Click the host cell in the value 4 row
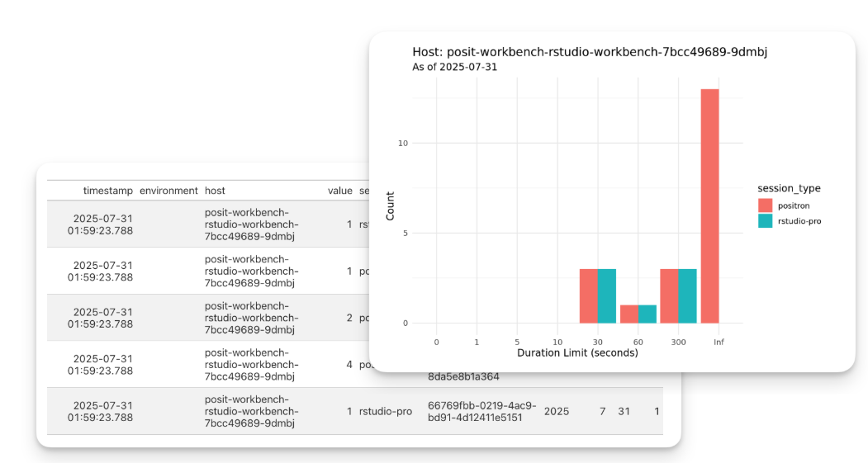Viewport: 868px width, 463px height. pos(251,365)
